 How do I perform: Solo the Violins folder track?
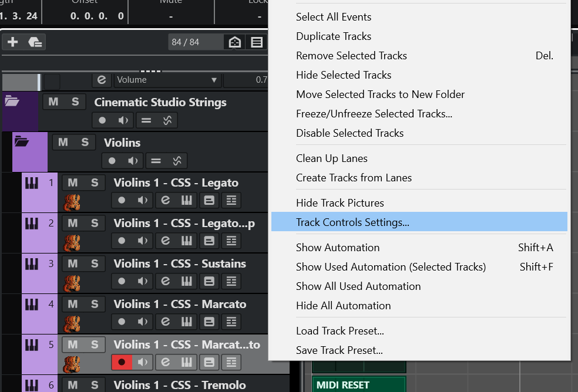click(85, 142)
